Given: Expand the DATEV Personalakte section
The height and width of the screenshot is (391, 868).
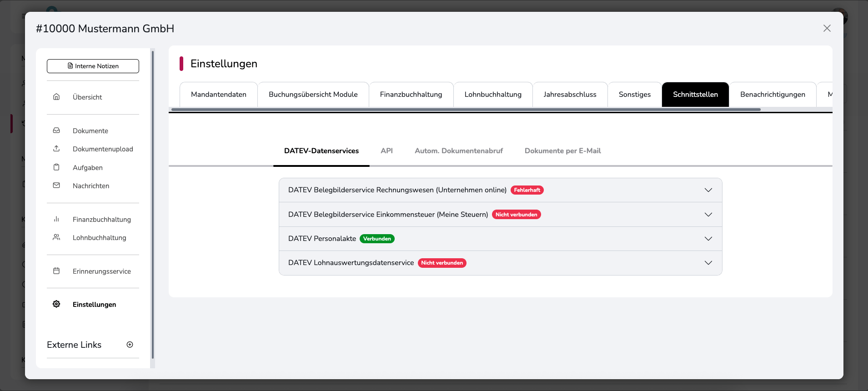Looking at the screenshot, I should [x=708, y=239].
